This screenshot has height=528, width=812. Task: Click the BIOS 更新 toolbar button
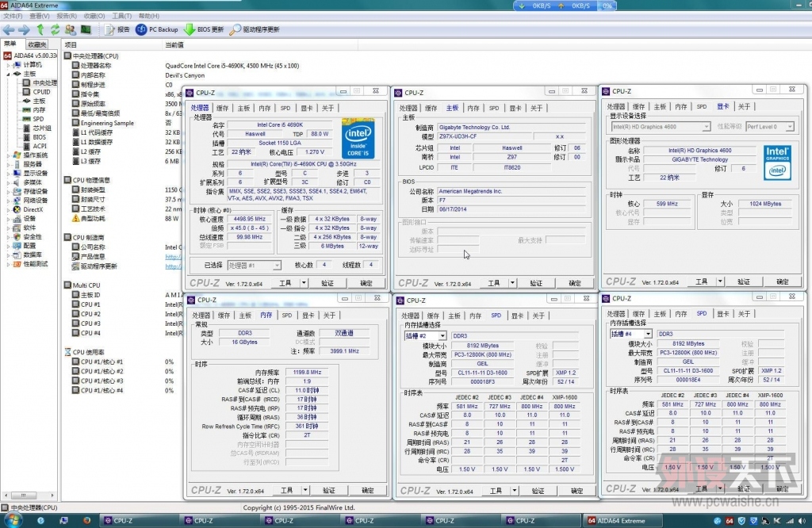point(204,29)
